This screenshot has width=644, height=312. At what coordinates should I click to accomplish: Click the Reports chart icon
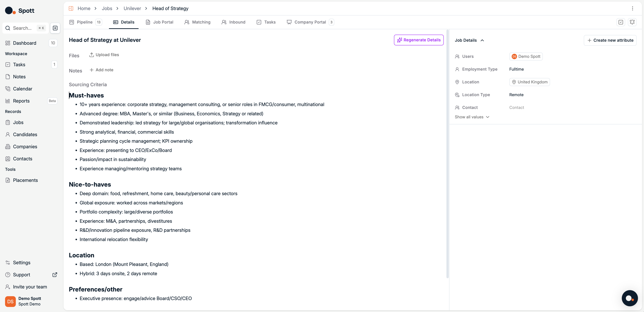[8, 101]
